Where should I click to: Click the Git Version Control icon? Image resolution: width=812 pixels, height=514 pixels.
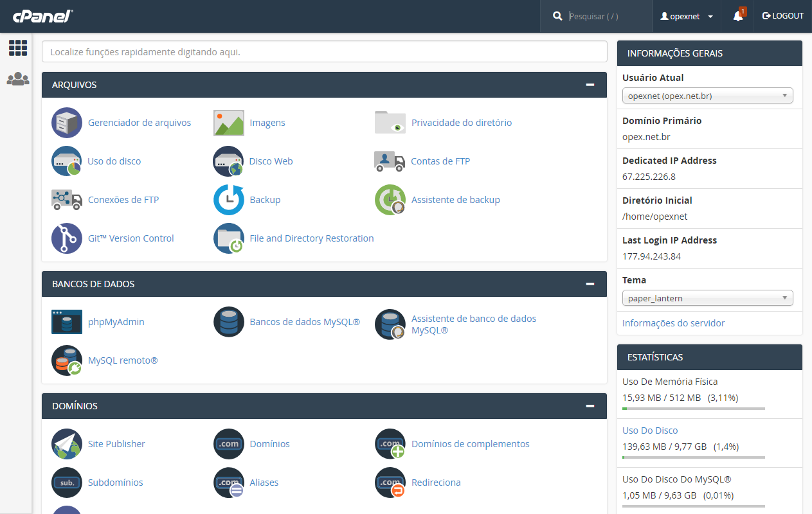click(x=67, y=238)
